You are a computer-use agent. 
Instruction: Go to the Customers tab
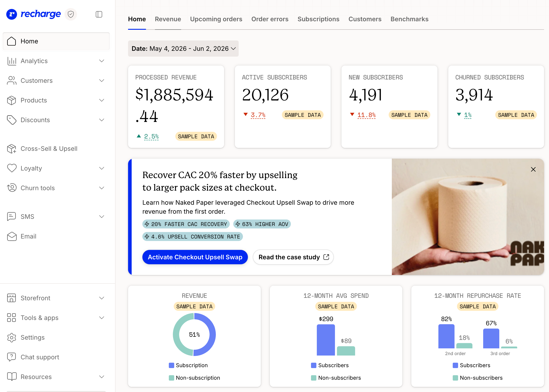(365, 19)
